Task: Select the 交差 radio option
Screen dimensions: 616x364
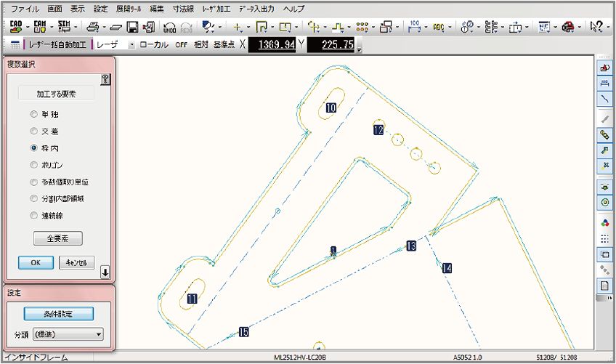Action: [x=34, y=132]
